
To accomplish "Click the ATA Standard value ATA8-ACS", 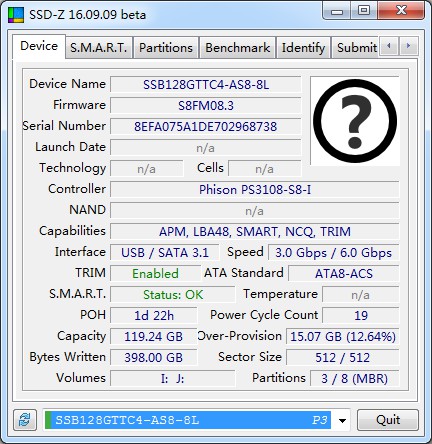I will [344, 274].
